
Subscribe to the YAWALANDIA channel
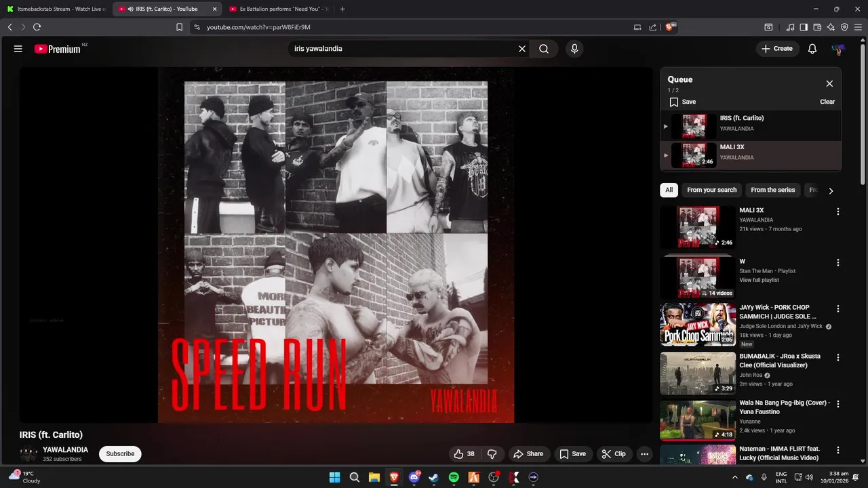[x=120, y=454]
